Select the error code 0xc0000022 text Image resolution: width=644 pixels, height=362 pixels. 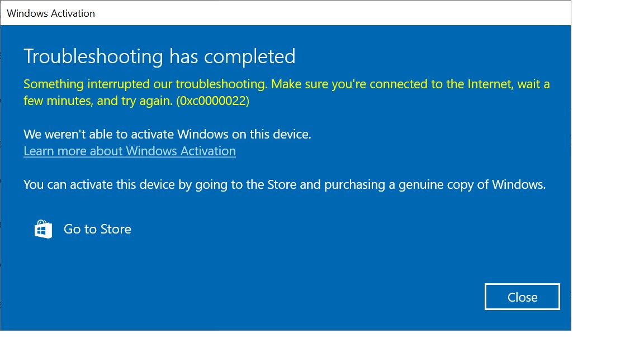[x=213, y=101]
